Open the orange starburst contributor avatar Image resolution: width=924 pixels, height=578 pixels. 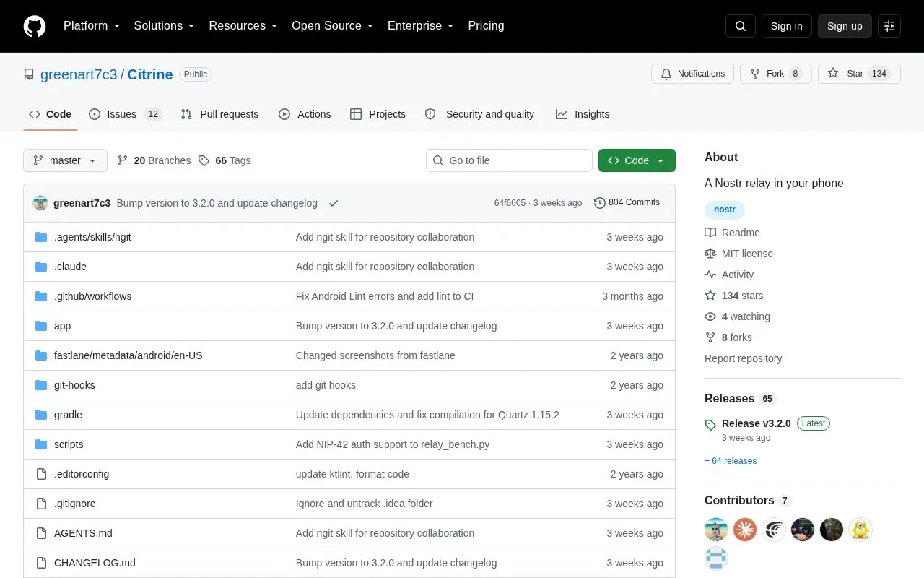pos(745,530)
